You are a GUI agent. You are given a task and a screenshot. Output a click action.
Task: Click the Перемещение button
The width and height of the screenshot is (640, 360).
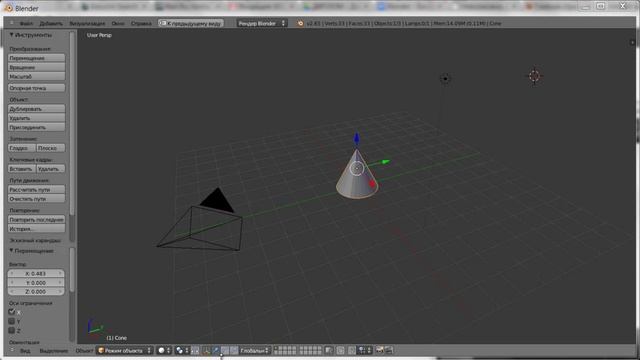pos(36,58)
